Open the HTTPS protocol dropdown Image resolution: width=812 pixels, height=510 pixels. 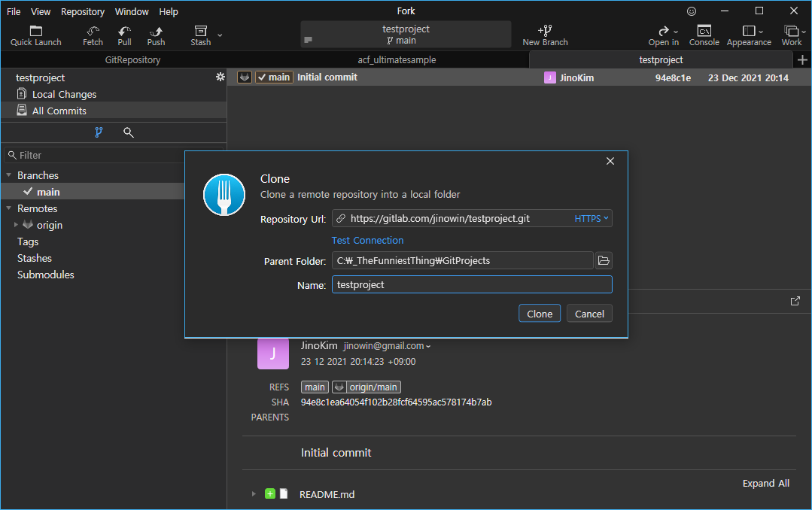click(x=592, y=218)
